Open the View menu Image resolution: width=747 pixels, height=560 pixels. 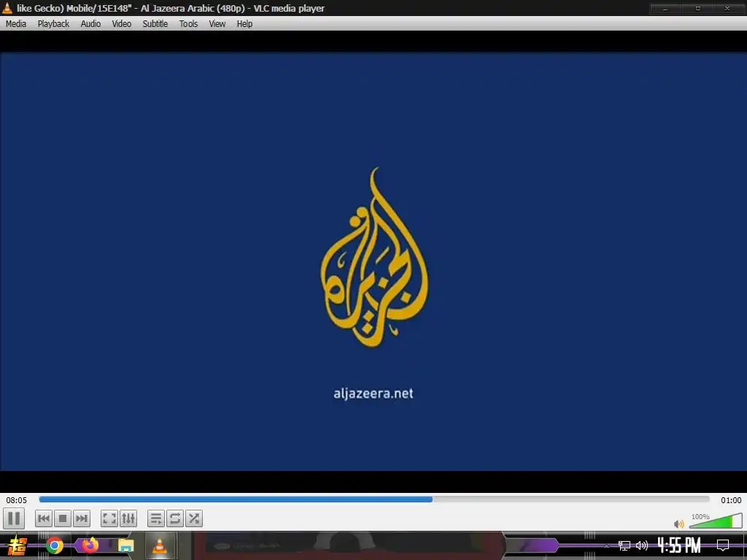coord(217,24)
